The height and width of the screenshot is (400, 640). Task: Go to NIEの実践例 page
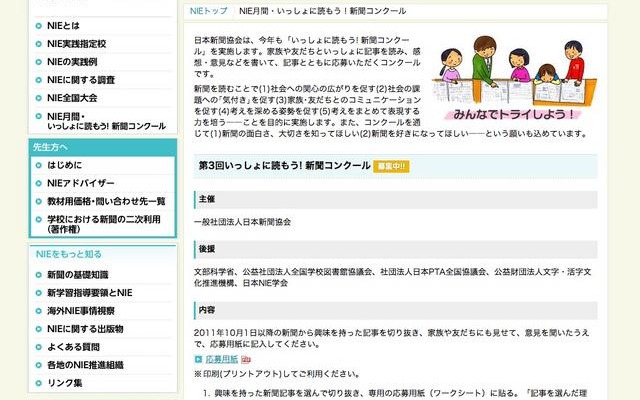tap(72, 62)
